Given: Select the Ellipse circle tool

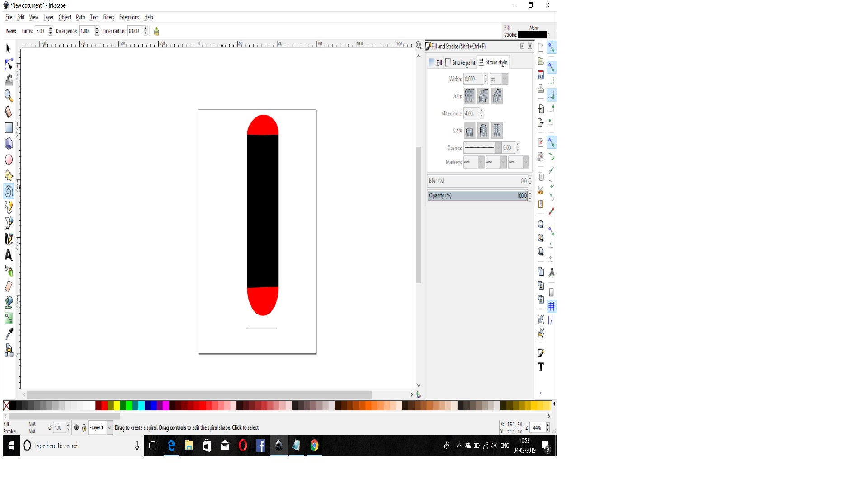Looking at the screenshot, I should tap(9, 160).
